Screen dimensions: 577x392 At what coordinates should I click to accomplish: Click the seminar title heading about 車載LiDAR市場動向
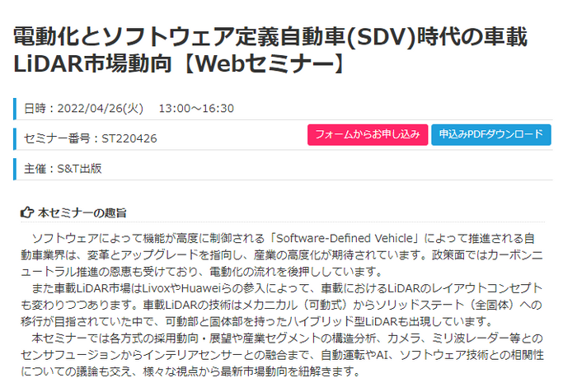tap(270, 50)
